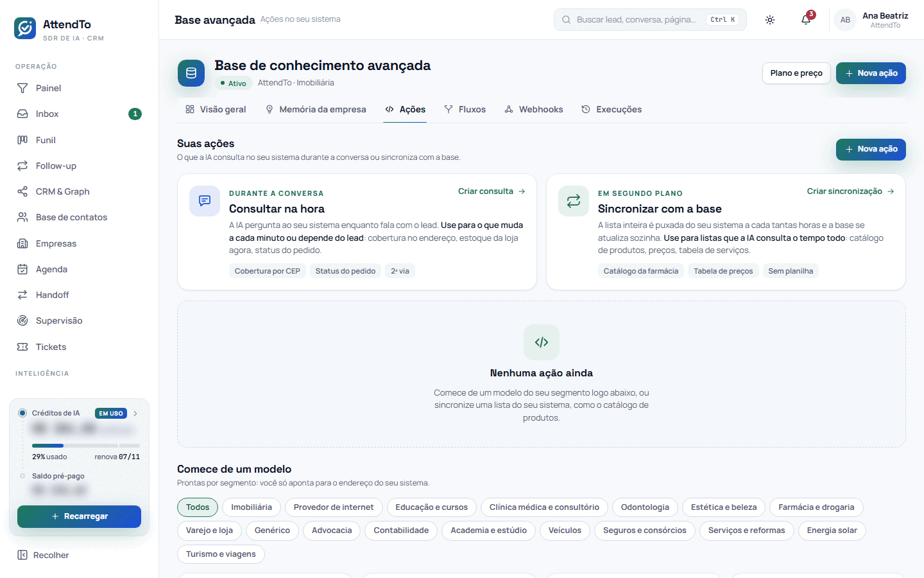
Task: Open CRM & Graph page
Action: tap(79, 191)
